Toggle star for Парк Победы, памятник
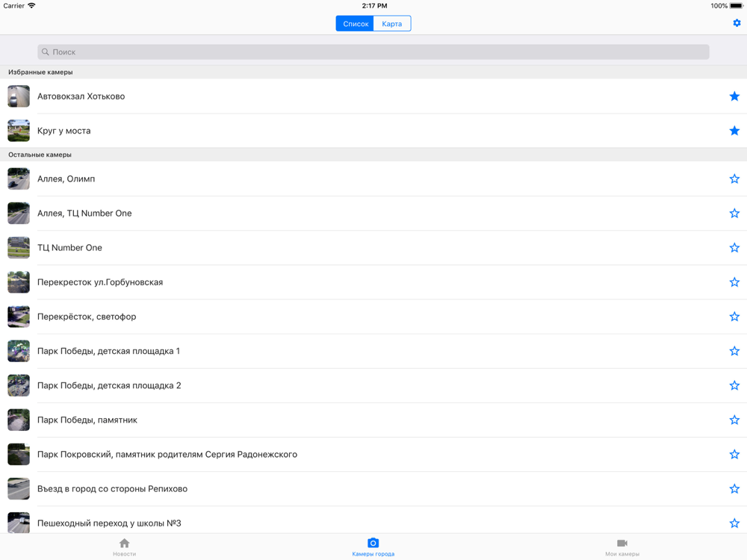747x560 pixels. coord(734,420)
